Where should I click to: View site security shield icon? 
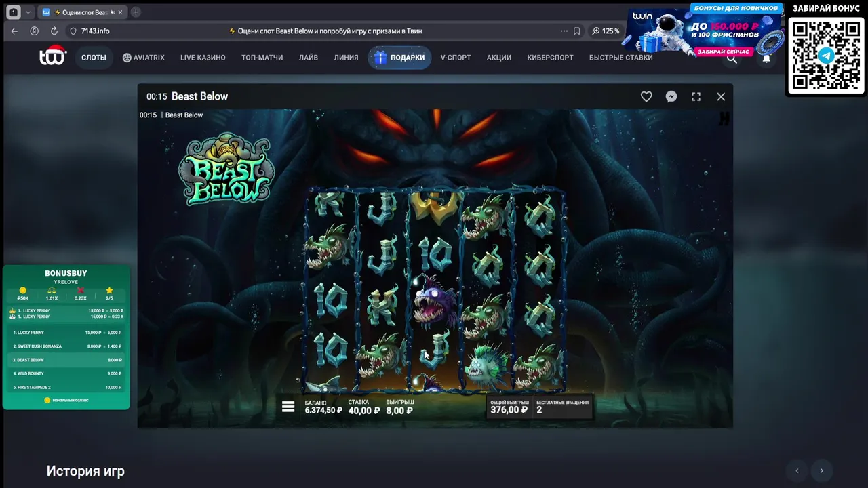click(73, 31)
